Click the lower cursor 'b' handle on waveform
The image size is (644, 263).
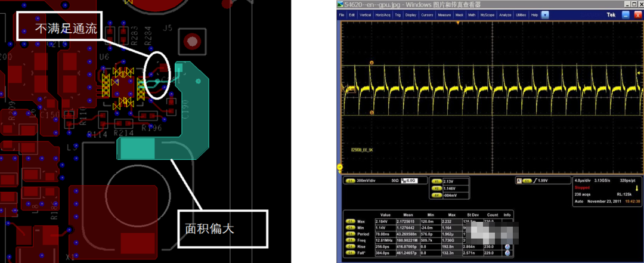(x=371, y=112)
